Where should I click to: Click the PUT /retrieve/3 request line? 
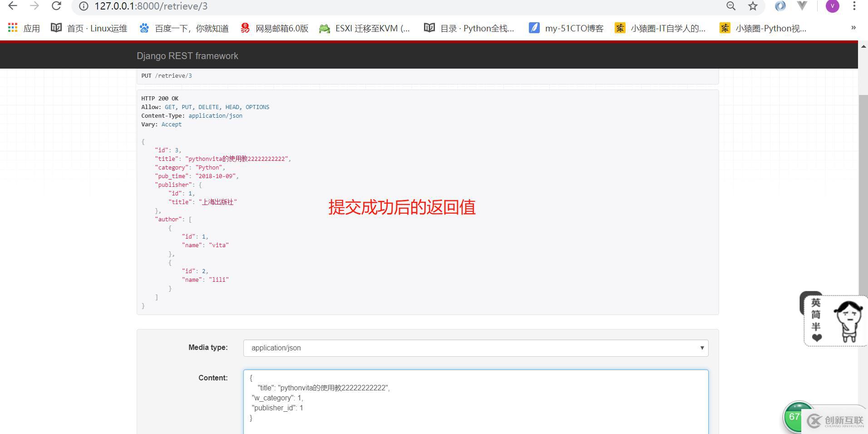[167, 76]
